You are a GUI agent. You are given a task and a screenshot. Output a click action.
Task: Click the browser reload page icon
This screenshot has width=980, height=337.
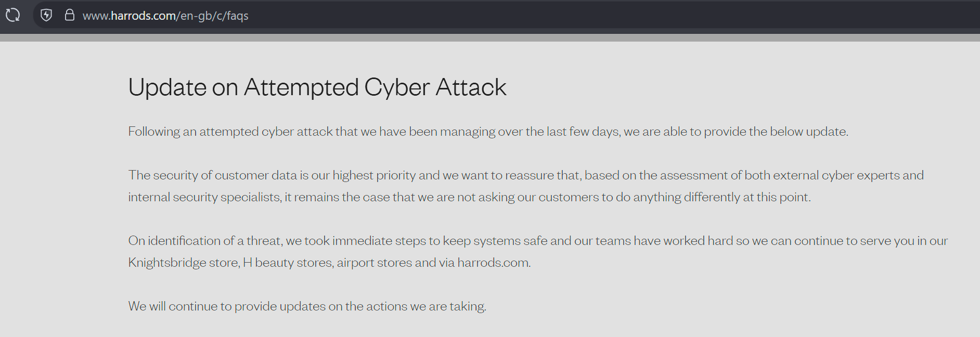pos(13,15)
